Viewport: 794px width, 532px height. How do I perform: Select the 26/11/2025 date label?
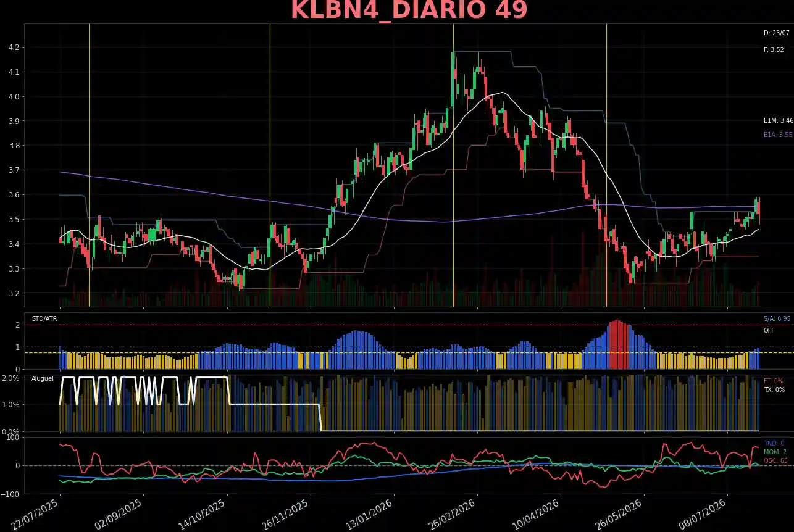click(x=286, y=515)
